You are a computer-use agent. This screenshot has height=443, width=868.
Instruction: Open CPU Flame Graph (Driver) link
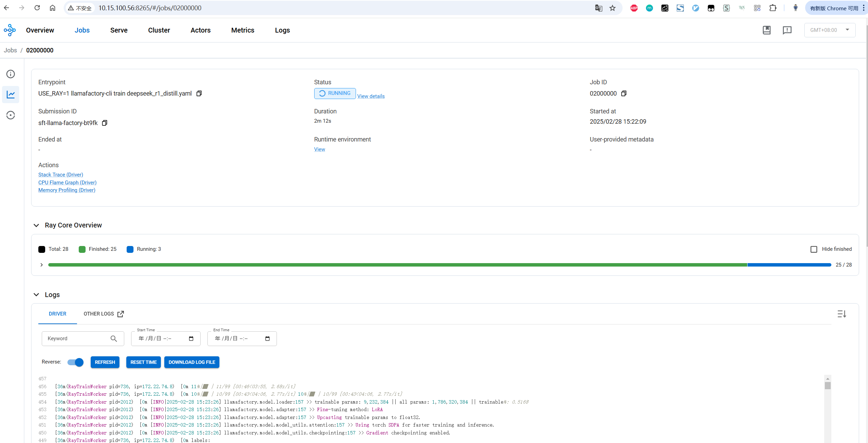click(67, 183)
